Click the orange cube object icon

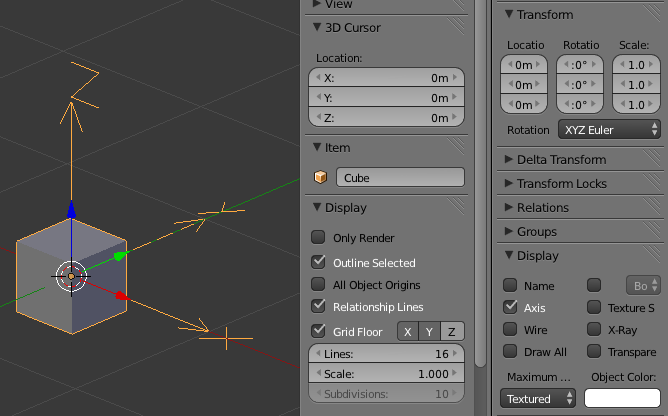coord(321,178)
